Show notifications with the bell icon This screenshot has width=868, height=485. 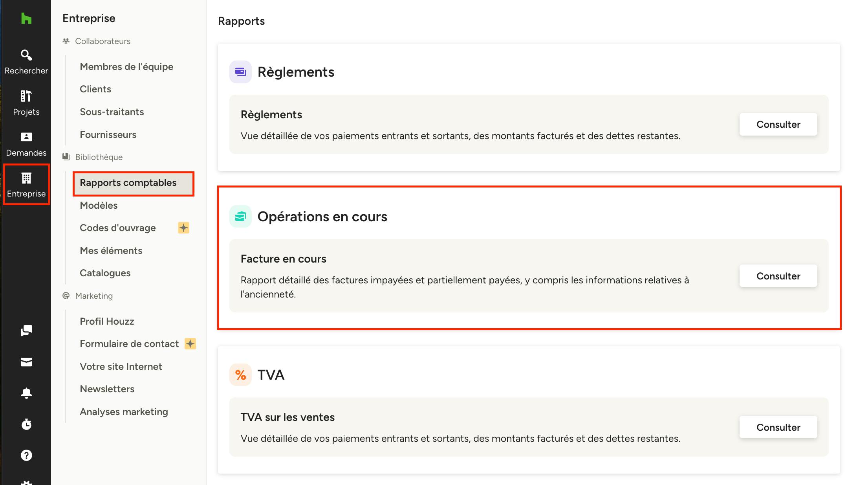point(26,393)
